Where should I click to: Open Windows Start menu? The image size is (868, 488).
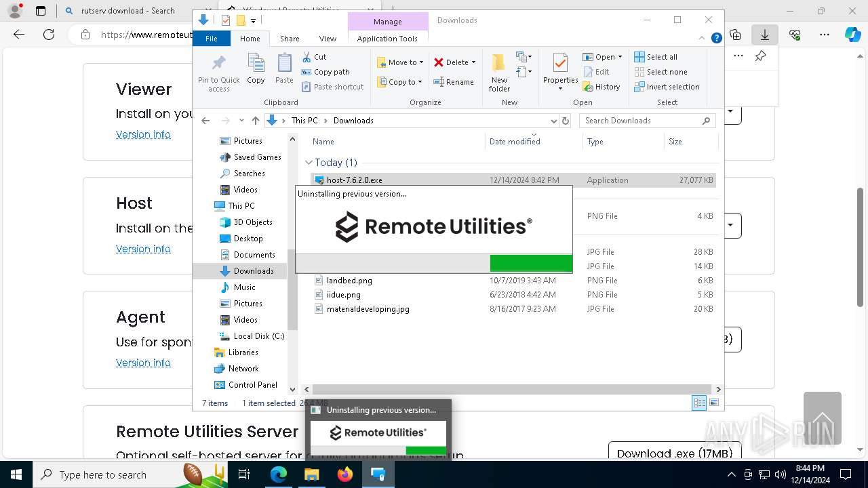16,474
